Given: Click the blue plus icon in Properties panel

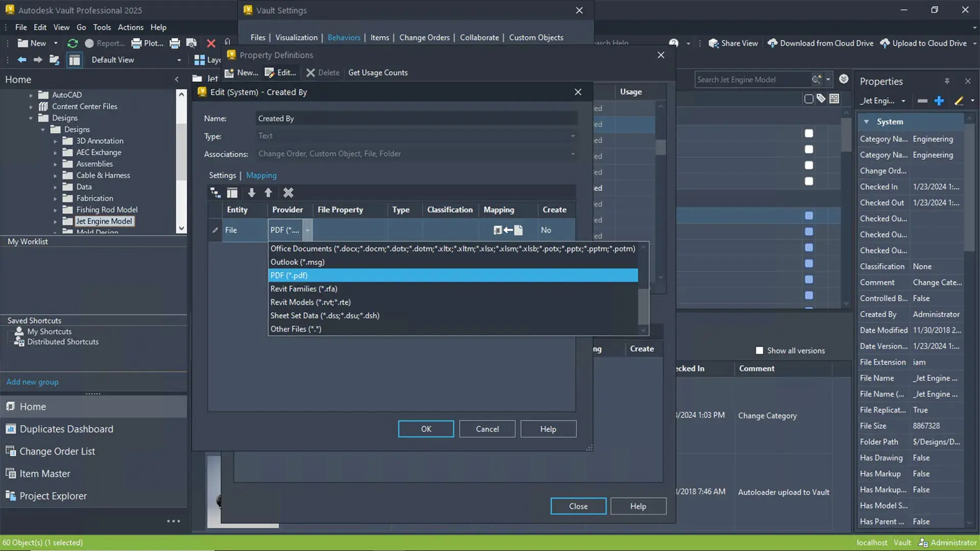Looking at the screenshot, I should (939, 101).
